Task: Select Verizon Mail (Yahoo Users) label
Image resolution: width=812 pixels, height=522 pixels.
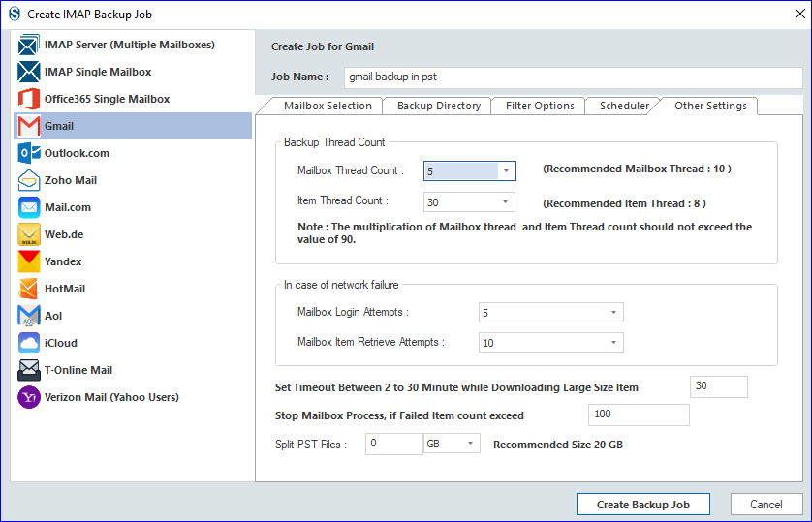Action: click(111, 397)
